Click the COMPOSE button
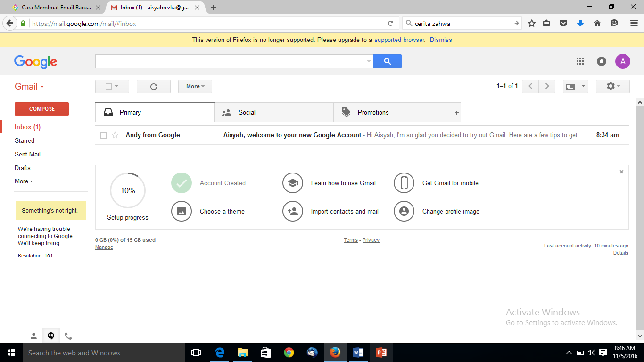The width and height of the screenshot is (644, 362). point(41,109)
